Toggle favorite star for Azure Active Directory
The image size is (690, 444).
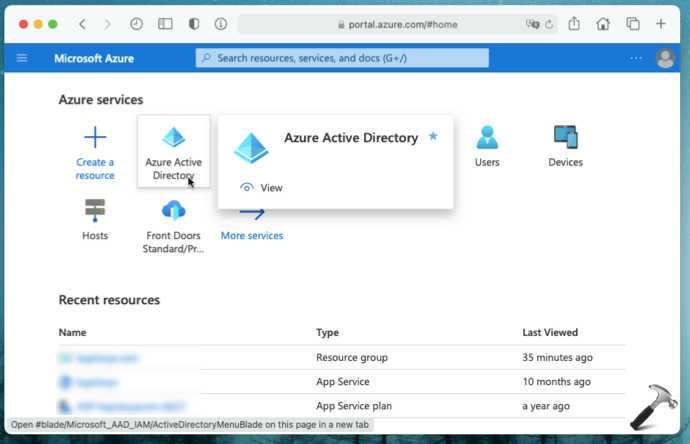coord(433,136)
